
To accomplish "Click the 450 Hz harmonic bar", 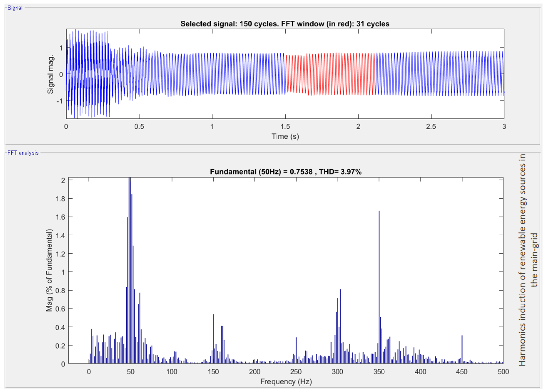I will coord(462,349).
